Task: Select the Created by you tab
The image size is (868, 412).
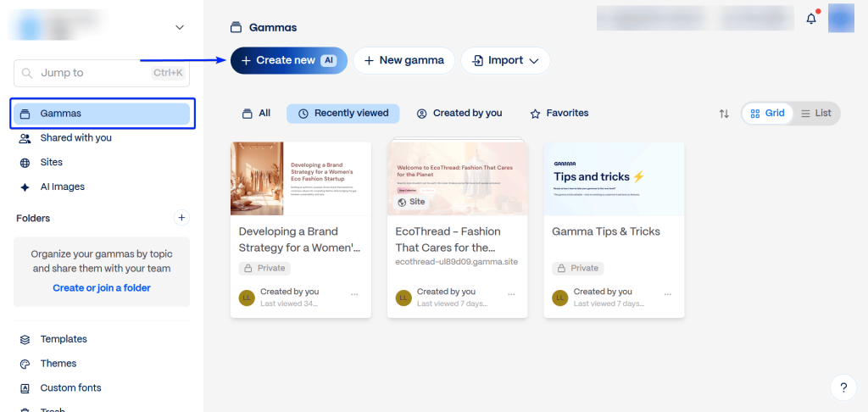Action: (x=459, y=114)
